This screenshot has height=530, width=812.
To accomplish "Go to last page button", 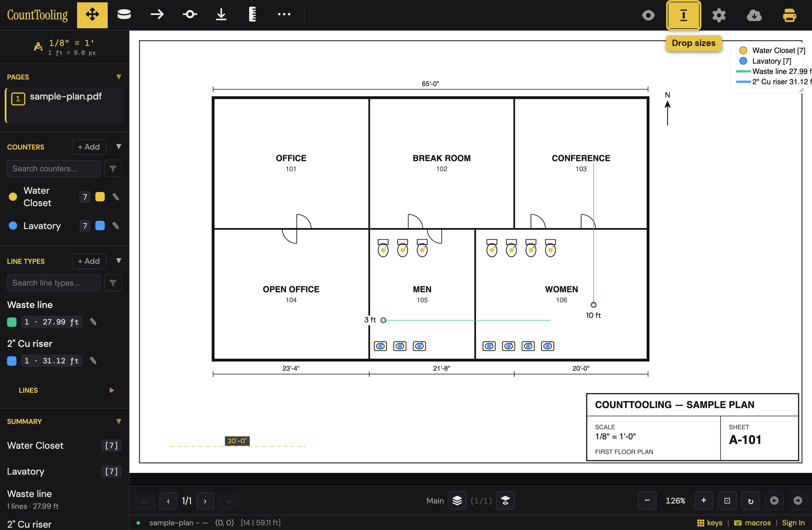I will [x=229, y=501].
